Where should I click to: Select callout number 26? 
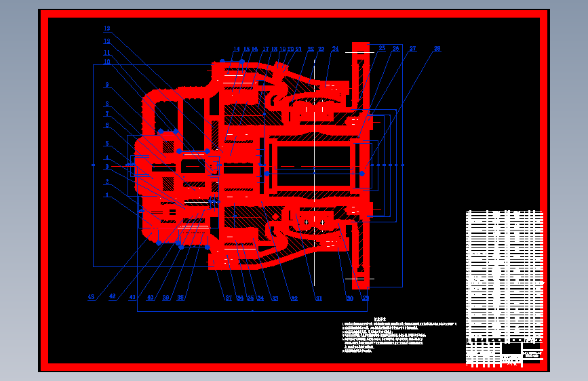395,48
